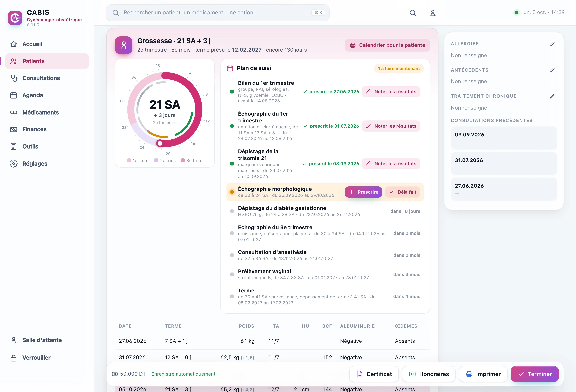576x392 pixels.
Task: Open Consultations in the sidebar
Action: click(x=47, y=78)
